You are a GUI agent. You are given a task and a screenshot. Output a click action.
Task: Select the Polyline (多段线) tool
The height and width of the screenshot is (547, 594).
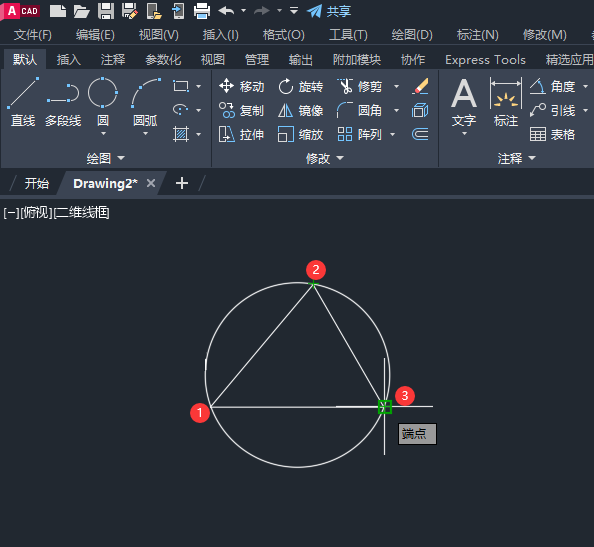point(63,102)
